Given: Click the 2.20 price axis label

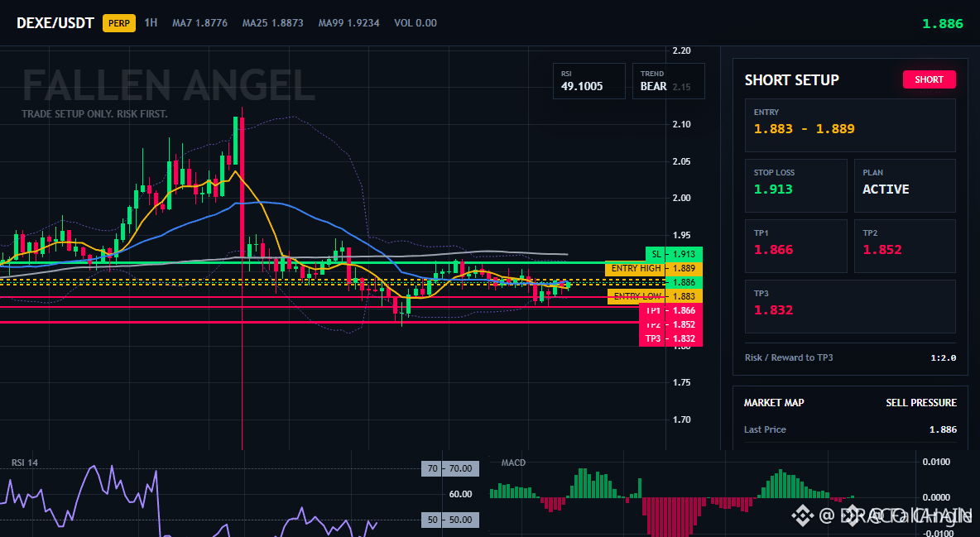Looking at the screenshot, I should 682,50.
